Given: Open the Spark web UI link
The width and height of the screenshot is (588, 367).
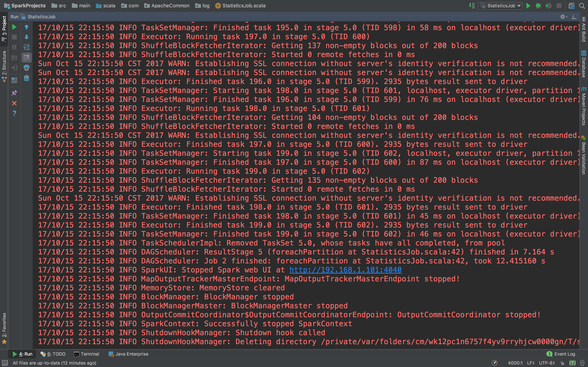Looking at the screenshot, I should click(345, 270).
